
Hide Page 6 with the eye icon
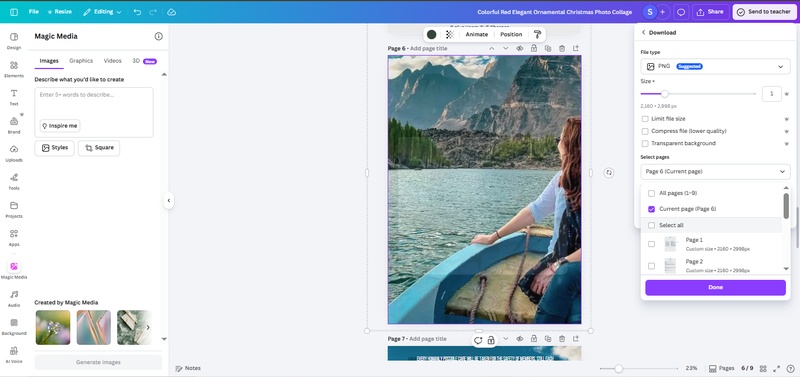coord(519,48)
